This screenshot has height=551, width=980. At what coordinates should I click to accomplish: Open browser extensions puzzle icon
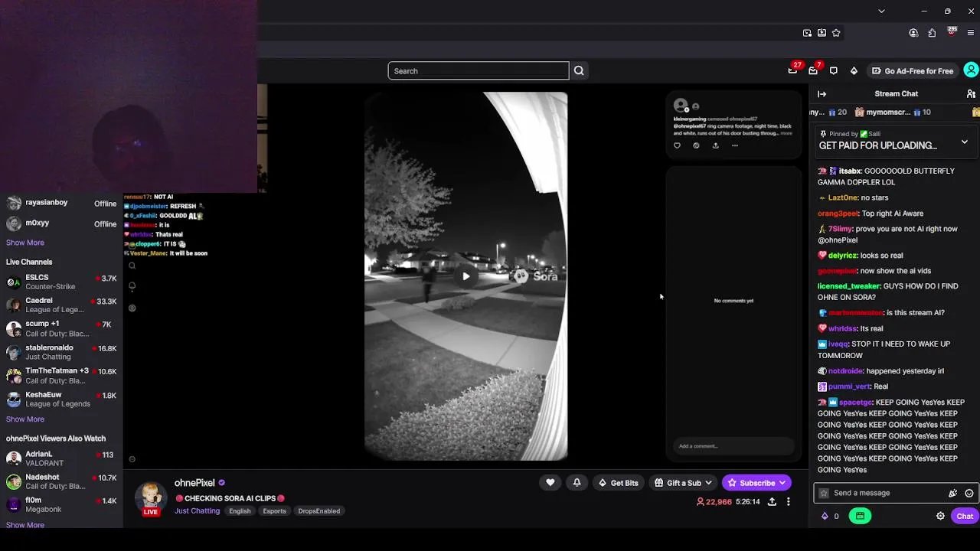pyautogui.click(x=932, y=33)
